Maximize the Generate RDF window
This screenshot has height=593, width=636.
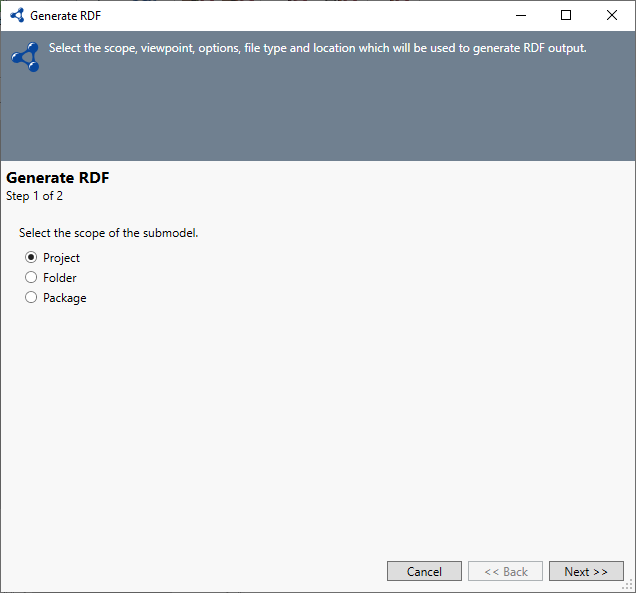click(x=566, y=15)
